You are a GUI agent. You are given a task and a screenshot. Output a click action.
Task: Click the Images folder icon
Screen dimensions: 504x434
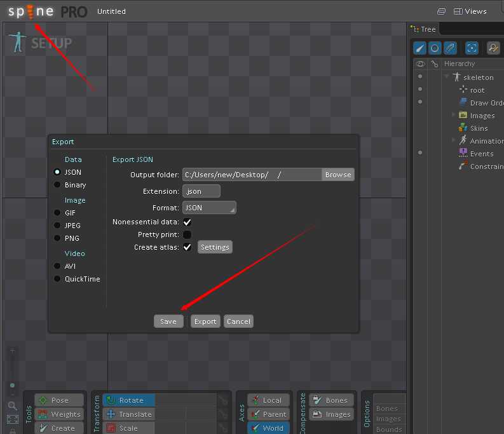463,115
